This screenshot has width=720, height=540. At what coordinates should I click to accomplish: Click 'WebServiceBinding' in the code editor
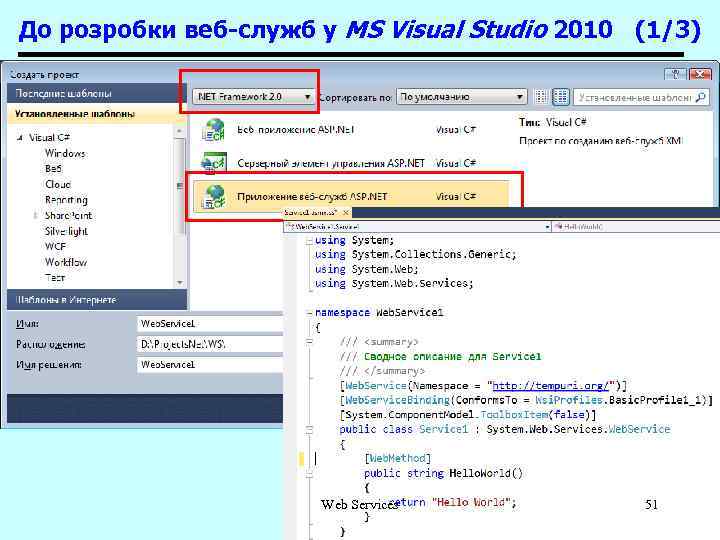398,400
